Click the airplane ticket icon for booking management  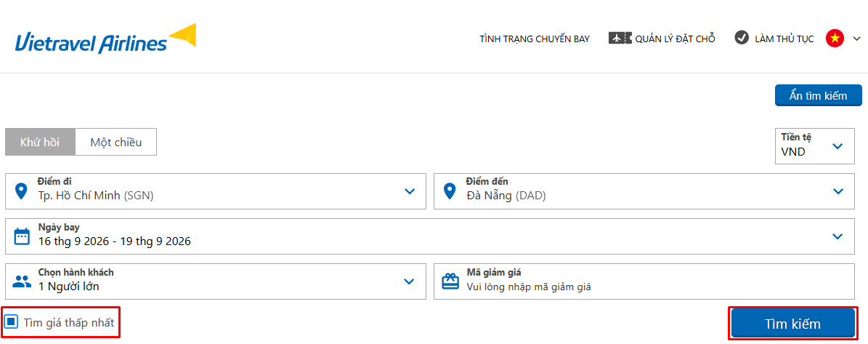pyautogui.click(x=620, y=39)
